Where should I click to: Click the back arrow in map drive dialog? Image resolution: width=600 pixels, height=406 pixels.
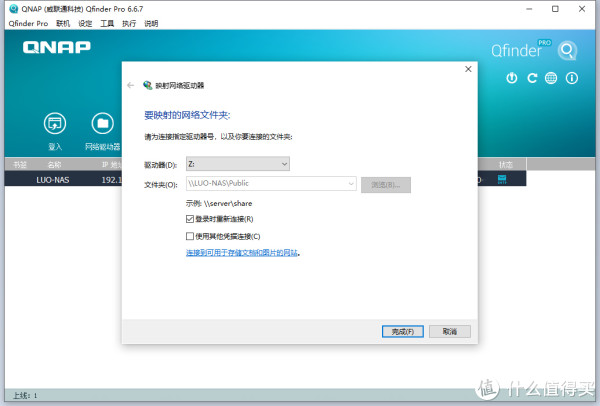pos(131,86)
